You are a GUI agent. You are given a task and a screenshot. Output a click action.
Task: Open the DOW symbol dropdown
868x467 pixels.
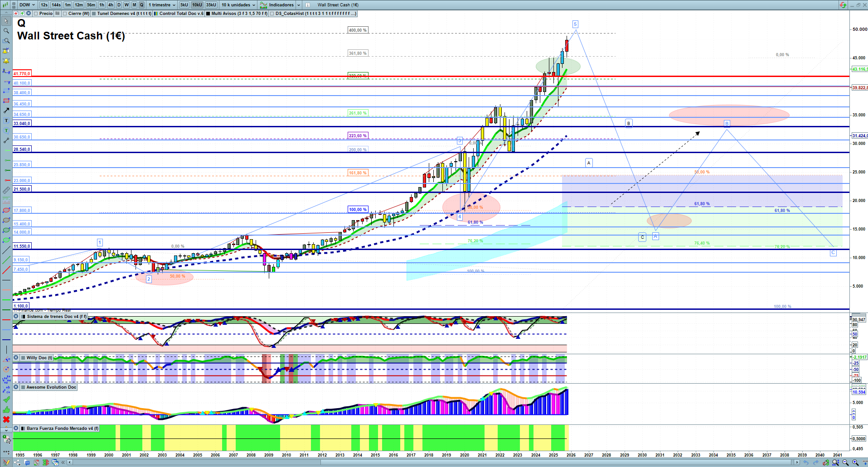click(x=27, y=5)
